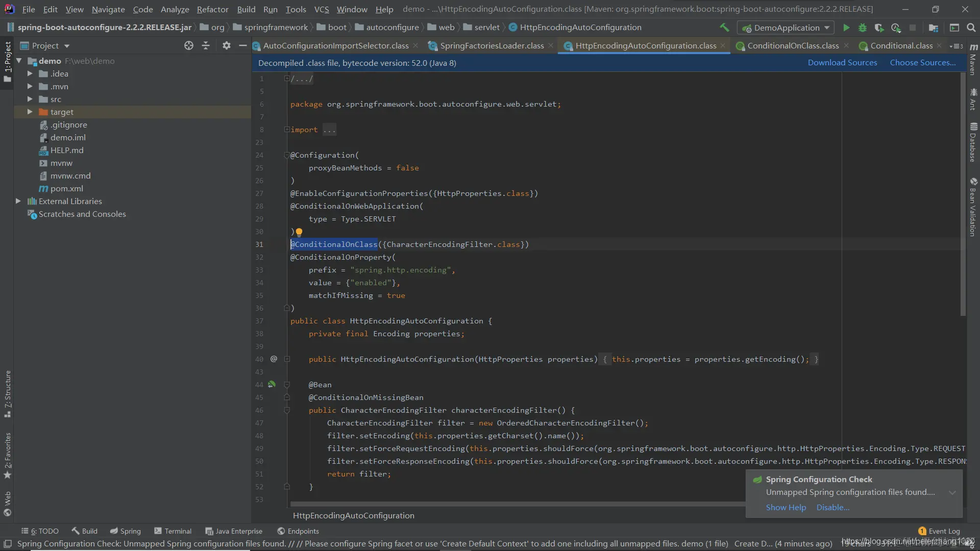980x551 pixels.
Task: Run DemoApplication with green play icon
Action: (846, 28)
